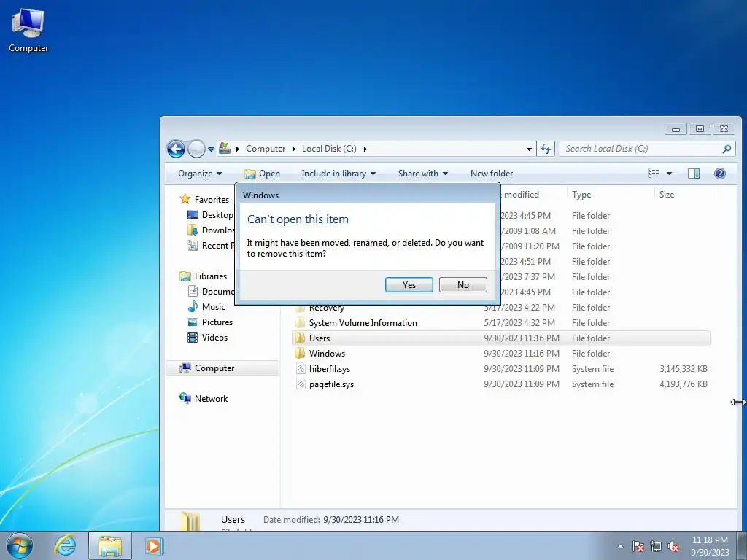Open the recent pages dropdown arrow
This screenshot has width=747, height=560.
click(x=211, y=149)
